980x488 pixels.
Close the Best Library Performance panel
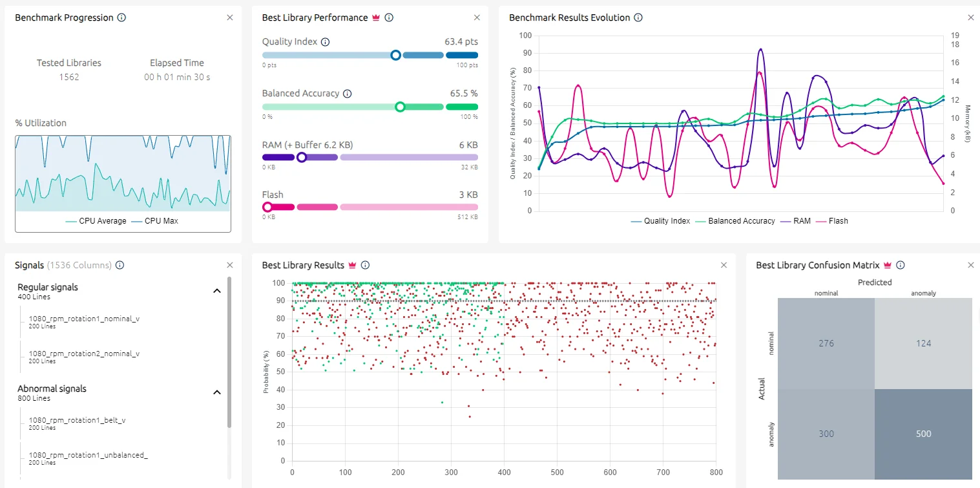tap(477, 17)
